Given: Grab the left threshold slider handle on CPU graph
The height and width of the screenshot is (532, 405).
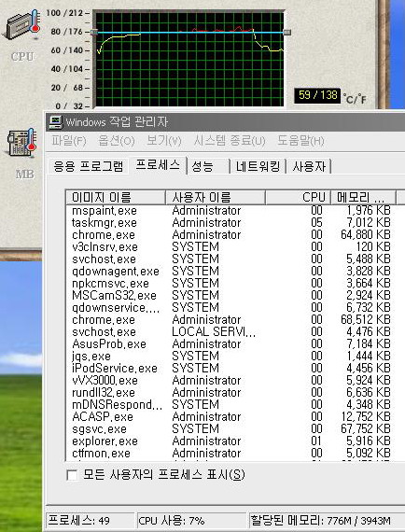Looking at the screenshot, I should coord(94,33).
